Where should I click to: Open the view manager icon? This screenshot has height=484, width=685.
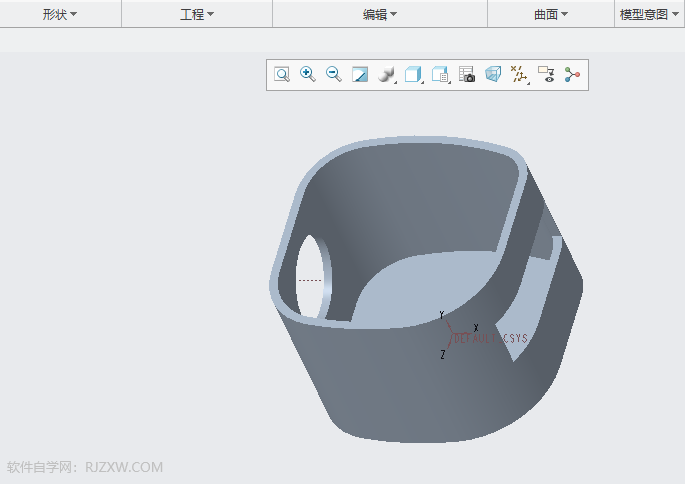(440, 75)
